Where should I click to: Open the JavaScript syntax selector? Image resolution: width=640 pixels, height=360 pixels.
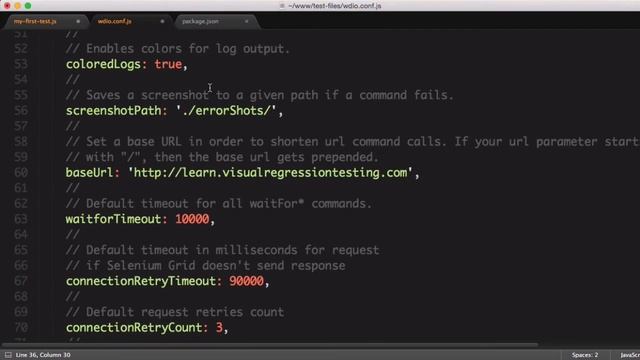(630, 355)
